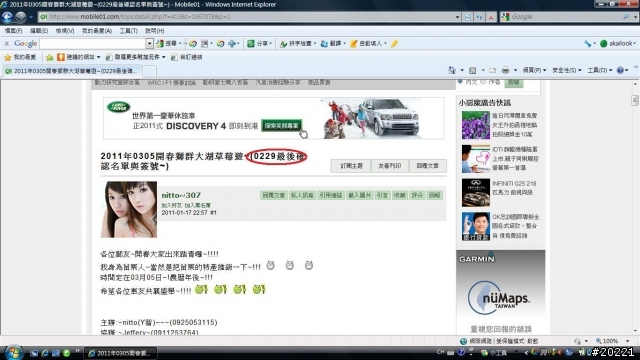
Task: Open the 我的最愛(A) Favorites menu
Action: tap(97, 31)
